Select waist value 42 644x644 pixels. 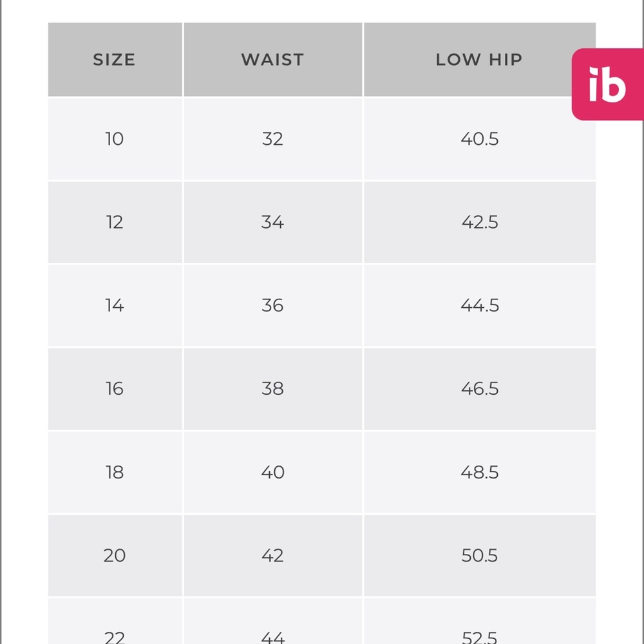(x=272, y=556)
